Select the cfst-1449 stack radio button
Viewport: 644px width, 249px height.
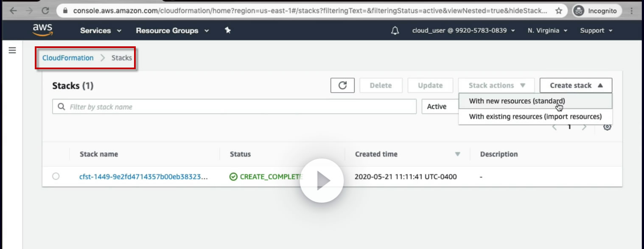click(x=56, y=176)
